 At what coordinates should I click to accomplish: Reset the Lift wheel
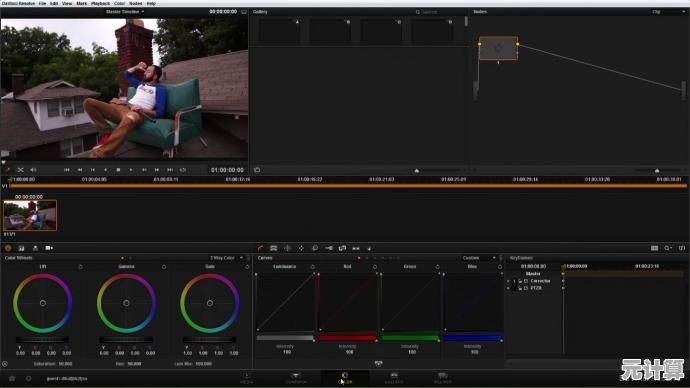coord(80,267)
